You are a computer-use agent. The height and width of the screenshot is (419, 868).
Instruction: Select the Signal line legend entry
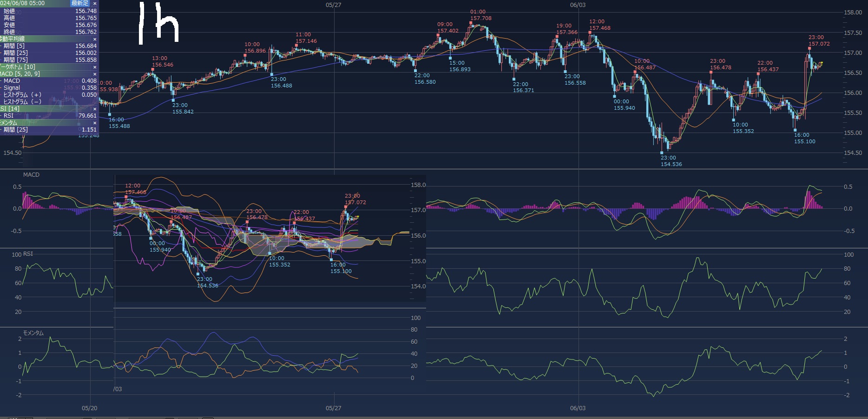(x=46, y=88)
